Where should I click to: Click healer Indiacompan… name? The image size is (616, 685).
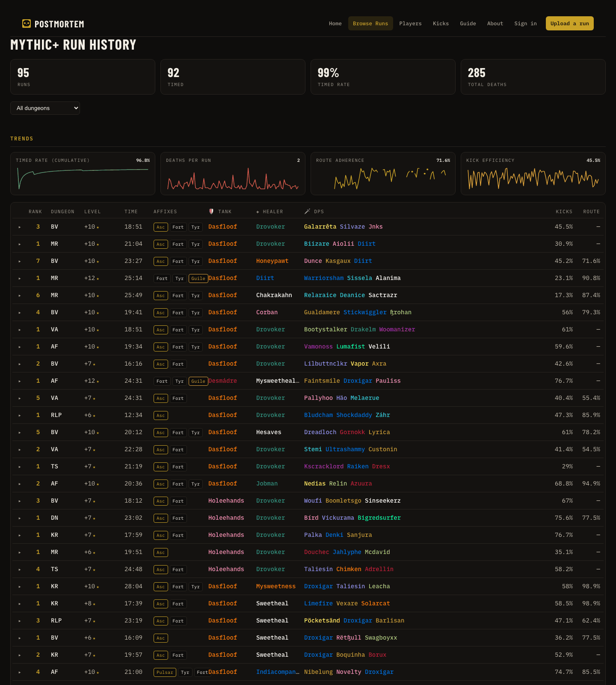pyautogui.click(x=278, y=672)
